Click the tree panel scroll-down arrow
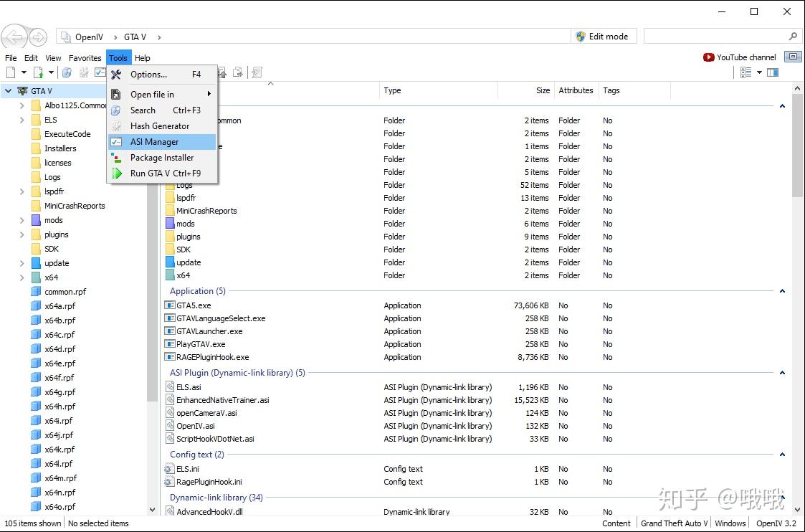Viewport: 805px width, 532px height. [152, 510]
